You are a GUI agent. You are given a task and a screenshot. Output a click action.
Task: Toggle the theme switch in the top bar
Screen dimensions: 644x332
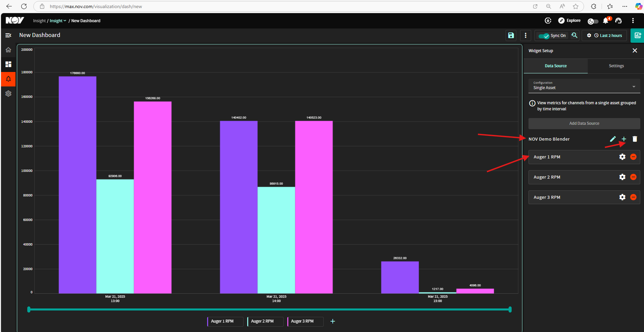tap(593, 21)
